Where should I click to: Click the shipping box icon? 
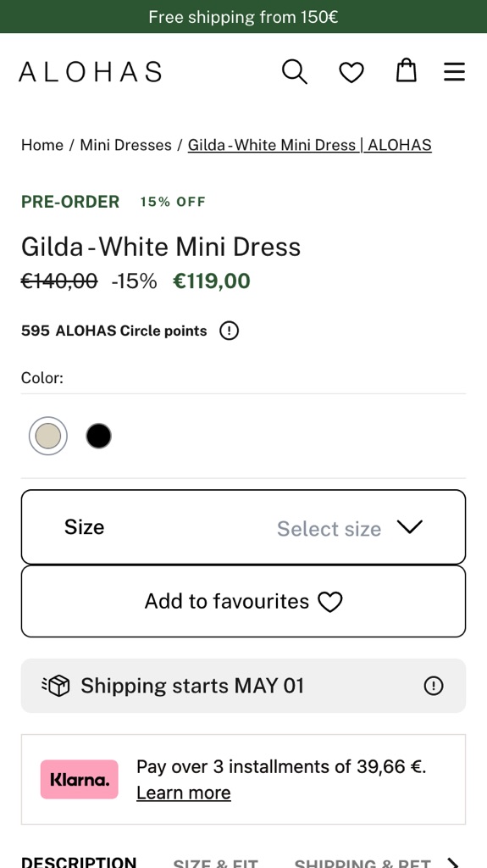point(57,686)
